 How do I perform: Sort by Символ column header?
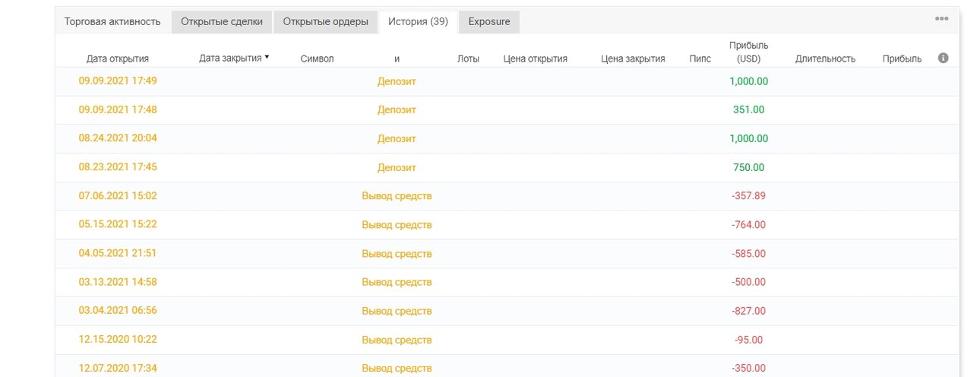[317, 59]
